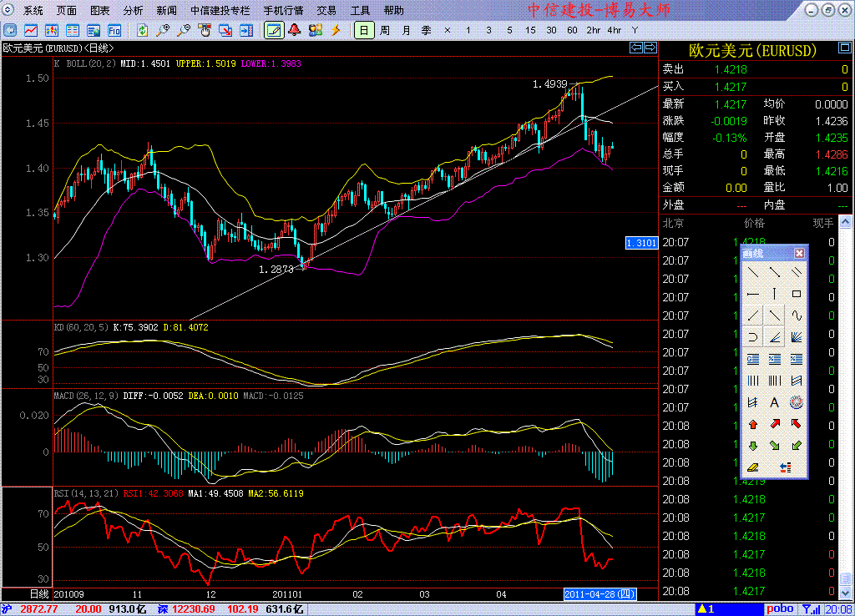Screen dimensions: 855x616
Task: Click the 2011-04-28 date marker
Action: [600, 594]
